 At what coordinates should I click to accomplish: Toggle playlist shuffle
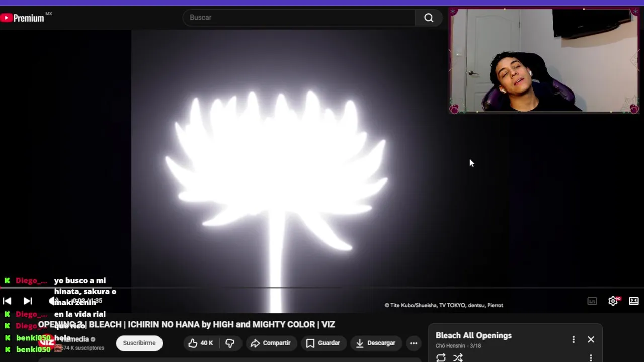click(x=458, y=358)
